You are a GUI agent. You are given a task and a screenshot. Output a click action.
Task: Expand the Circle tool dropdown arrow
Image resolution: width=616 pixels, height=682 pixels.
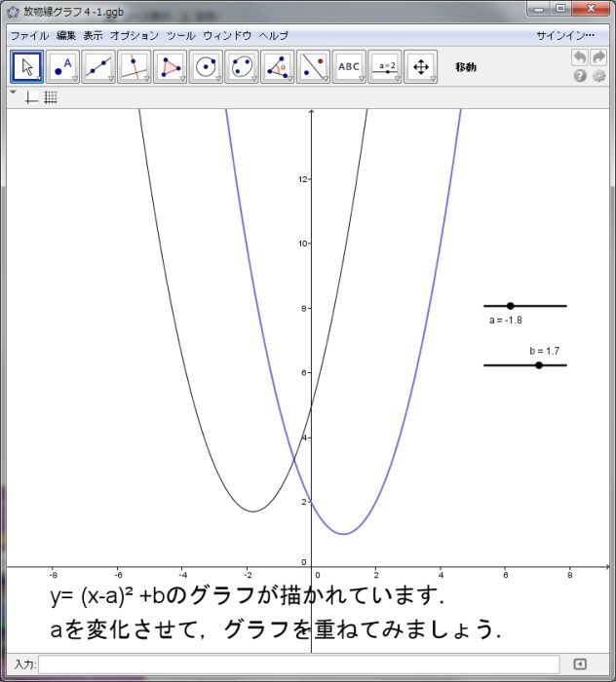[x=218, y=79]
